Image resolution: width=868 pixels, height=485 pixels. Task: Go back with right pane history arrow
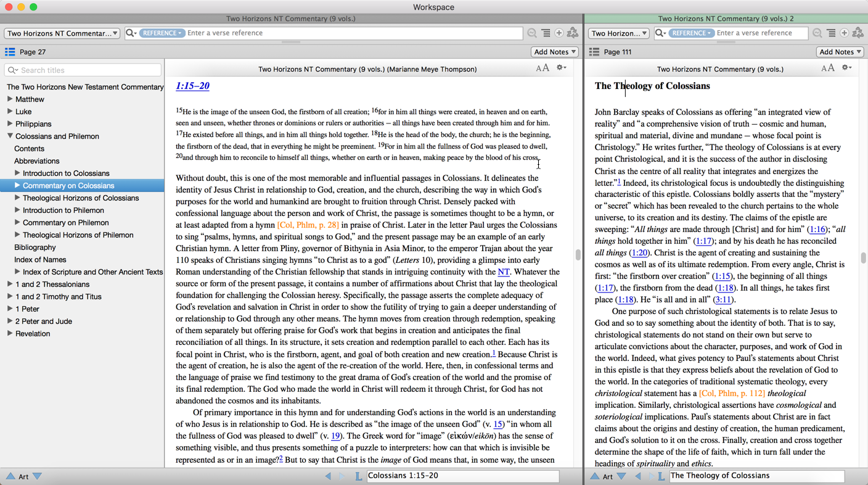tap(638, 476)
